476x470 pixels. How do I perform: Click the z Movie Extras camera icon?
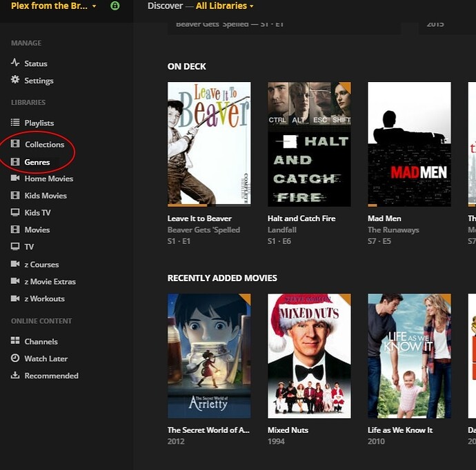(15, 280)
